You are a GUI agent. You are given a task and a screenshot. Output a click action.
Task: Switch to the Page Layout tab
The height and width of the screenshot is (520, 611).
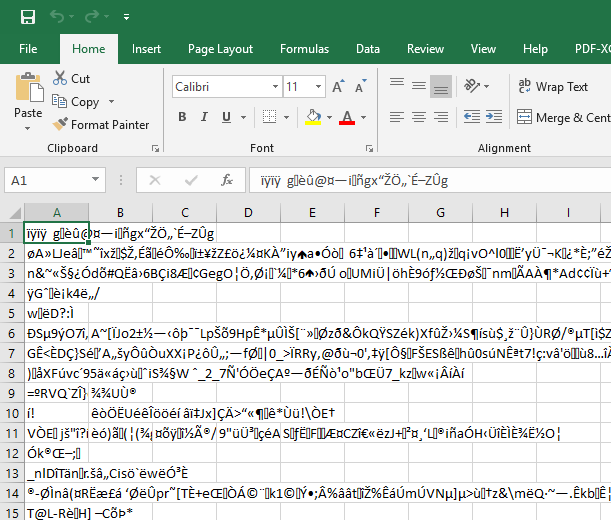(x=220, y=49)
